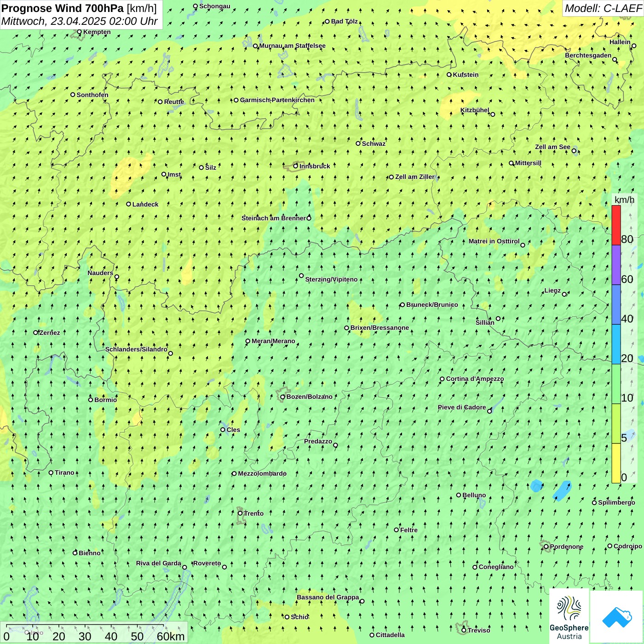The width and height of the screenshot is (644, 644).
Task: Click the 'Schlanders/Silandro' label
Action: coord(136,349)
